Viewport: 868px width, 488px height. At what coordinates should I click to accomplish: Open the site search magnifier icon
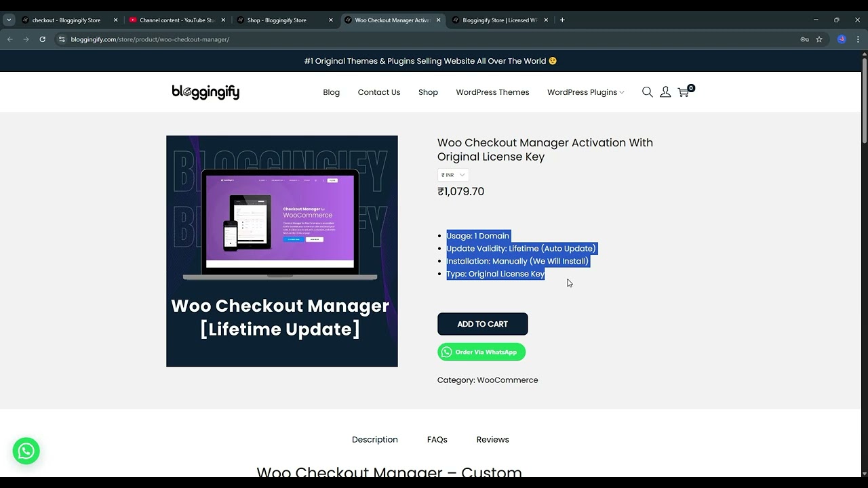(648, 92)
